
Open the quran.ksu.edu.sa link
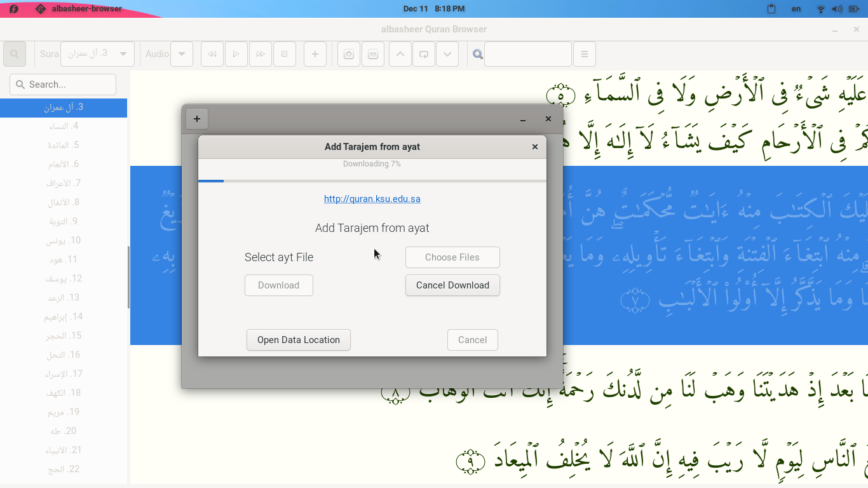(x=372, y=199)
